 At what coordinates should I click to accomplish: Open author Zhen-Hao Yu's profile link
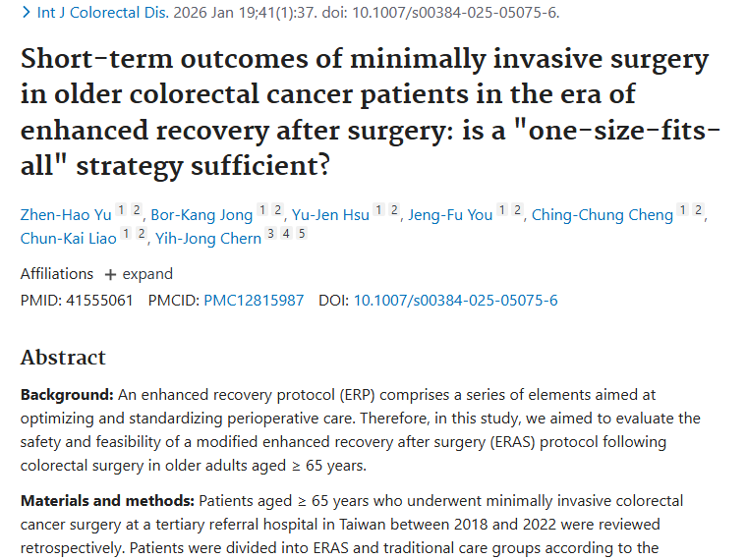[65, 214]
